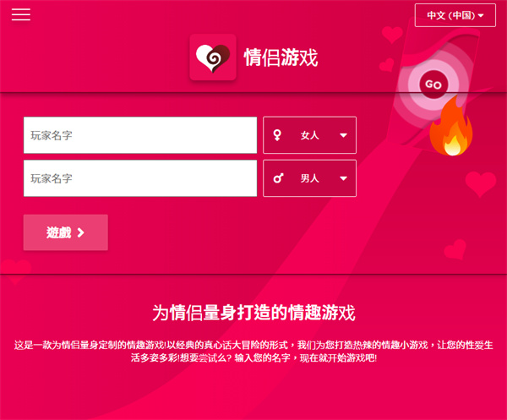507x420 pixels.
Task: Expand the 男人 gender dropdown
Action: point(309,178)
